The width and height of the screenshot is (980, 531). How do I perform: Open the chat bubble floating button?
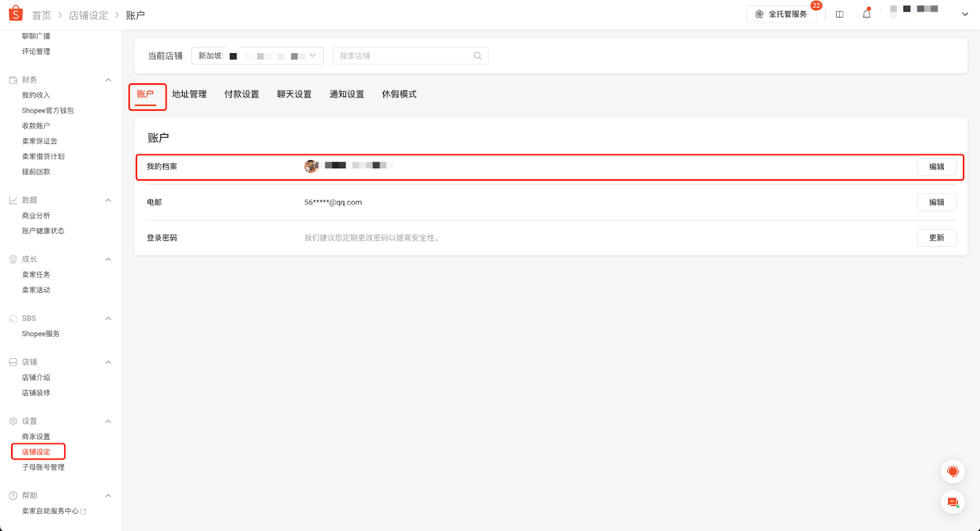(x=952, y=502)
